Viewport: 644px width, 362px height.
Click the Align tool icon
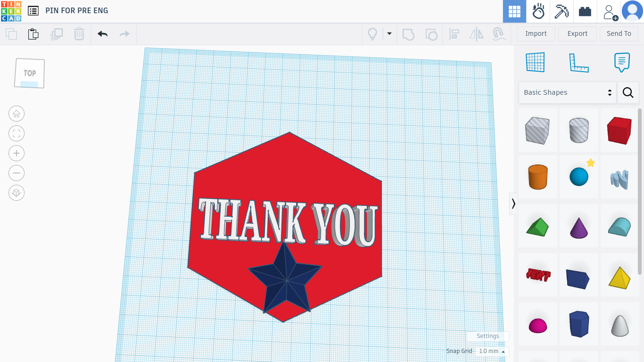tap(454, 34)
